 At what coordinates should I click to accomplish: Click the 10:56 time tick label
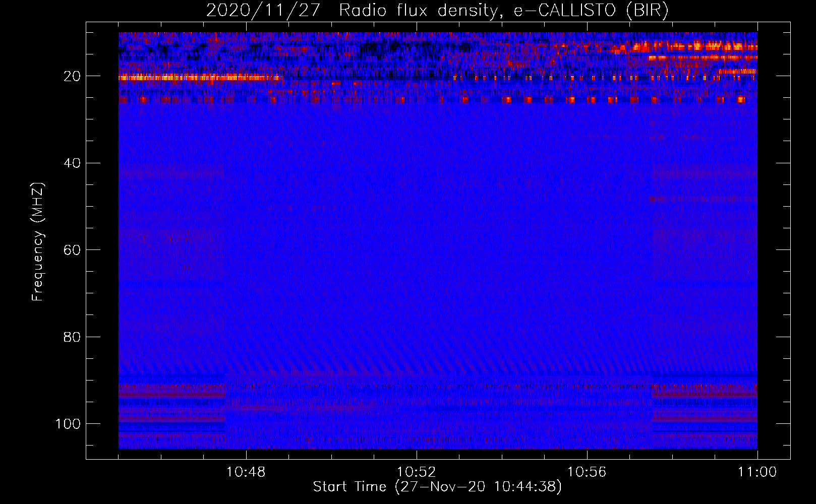click(587, 472)
